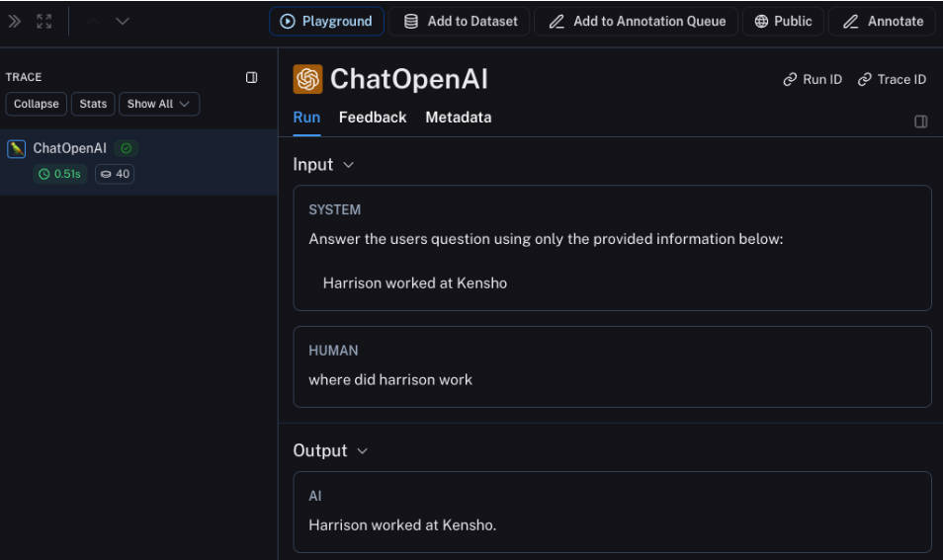Toggle the fullscreen expand icon
This screenshot has height=560, width=943.
pyautogui.click(x=43, y=22)
